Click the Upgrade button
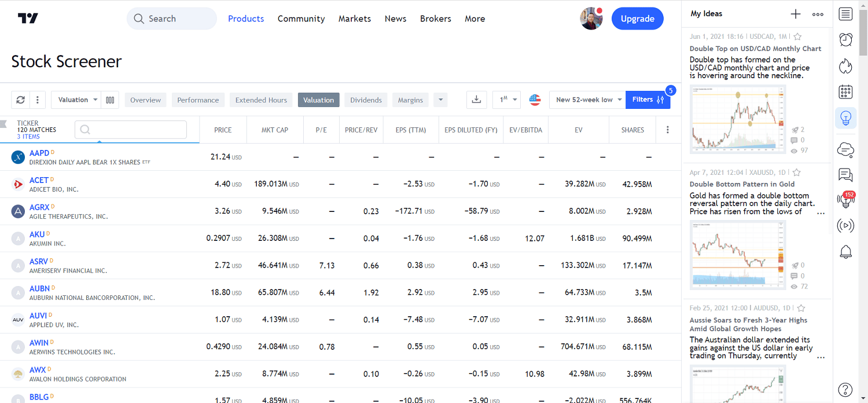The height and width of the screenshot is (403, 868). point(638,19)
